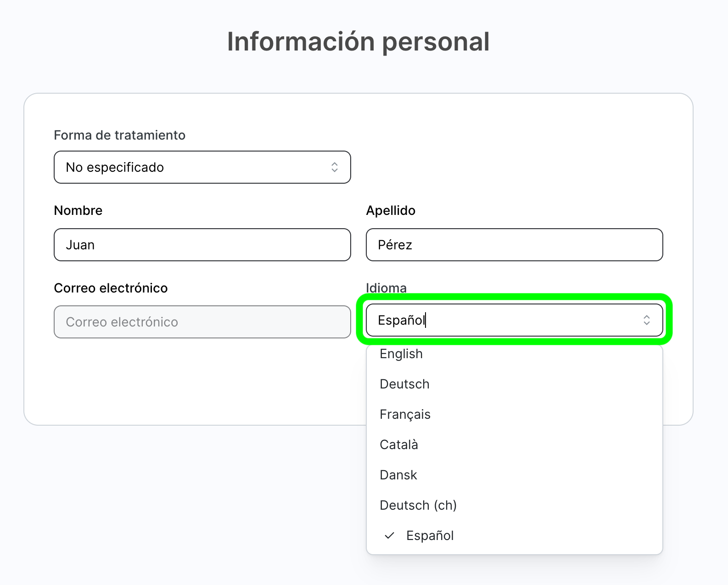Viewport: 728px width, 585px height.
Task: Choose Català in the Idioma options
Action: click(x=515, y=445)
